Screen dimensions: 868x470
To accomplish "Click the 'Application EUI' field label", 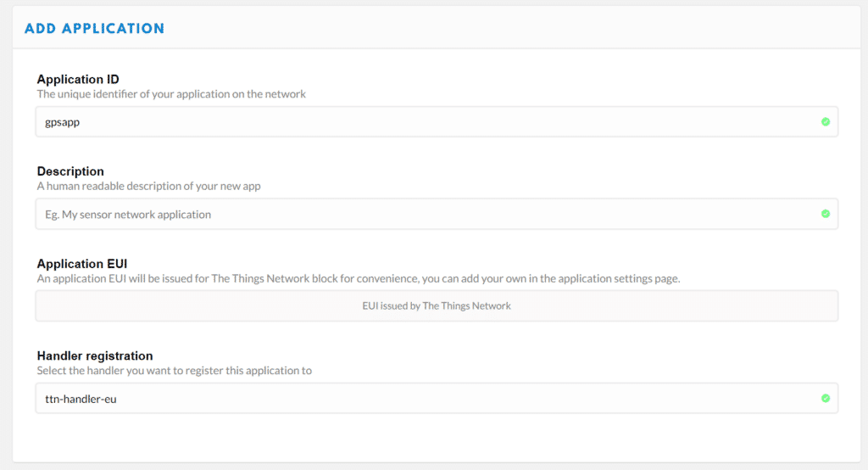I will pos(82,264).
